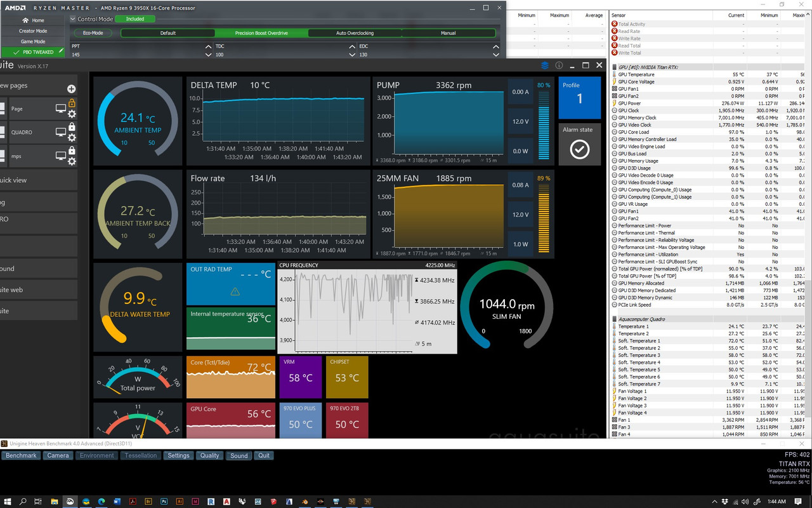The width and height of the screenshot is (812, 508).
Task: Increase PPT value with up arrow
Action: 209,46
